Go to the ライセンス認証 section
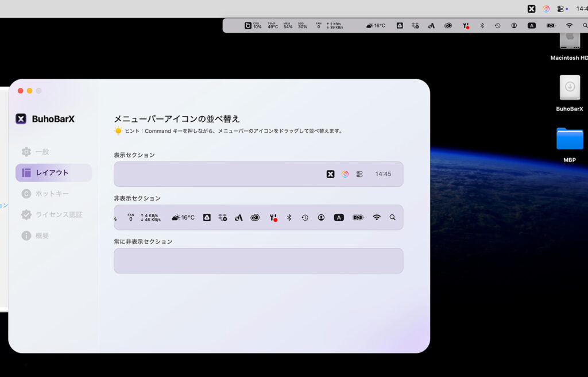 tap(59, 215)
